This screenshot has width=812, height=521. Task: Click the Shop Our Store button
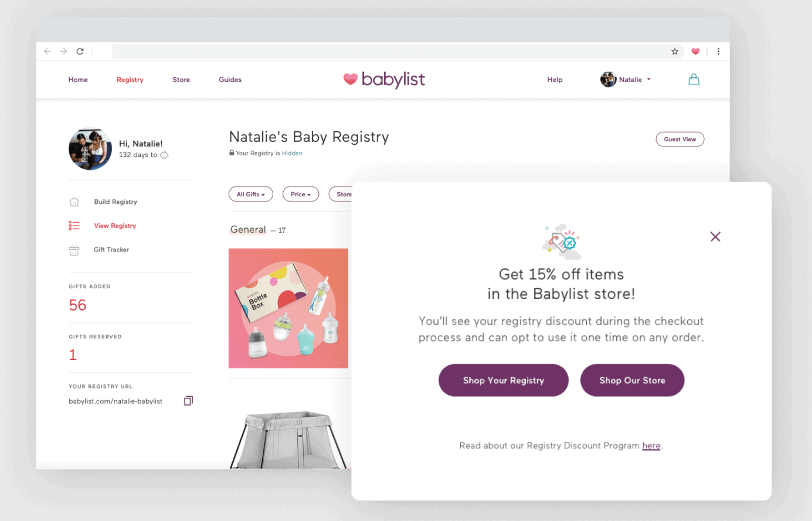click(632, 380)
